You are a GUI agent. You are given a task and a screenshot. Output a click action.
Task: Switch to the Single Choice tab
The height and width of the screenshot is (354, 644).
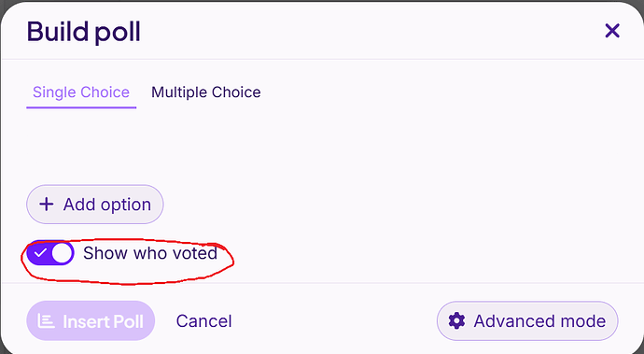[x=81, y=92]
